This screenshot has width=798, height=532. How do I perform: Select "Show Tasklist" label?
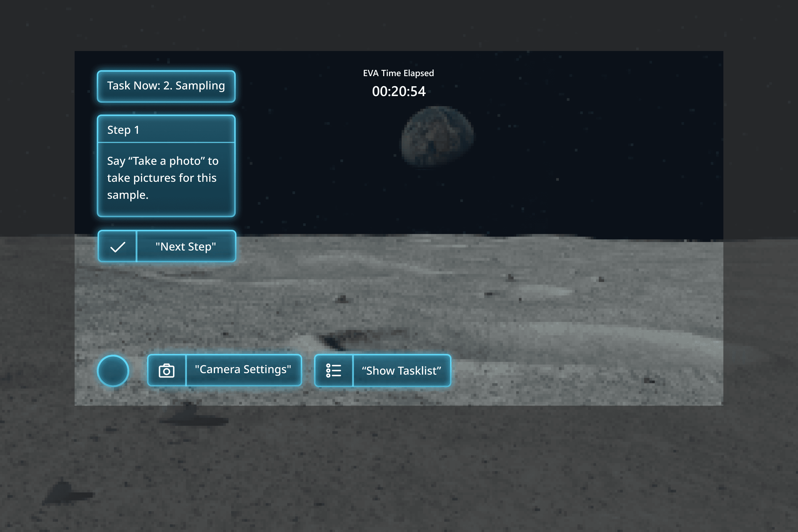401,371
